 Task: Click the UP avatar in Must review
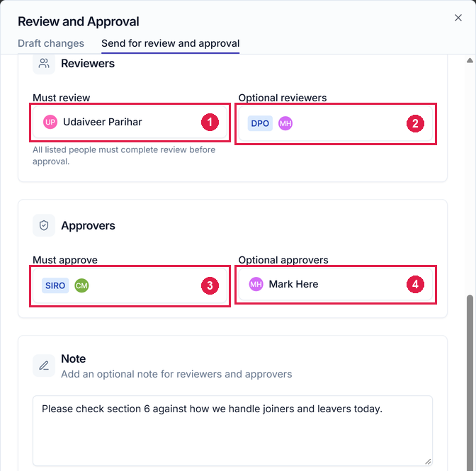coord(50,122)
